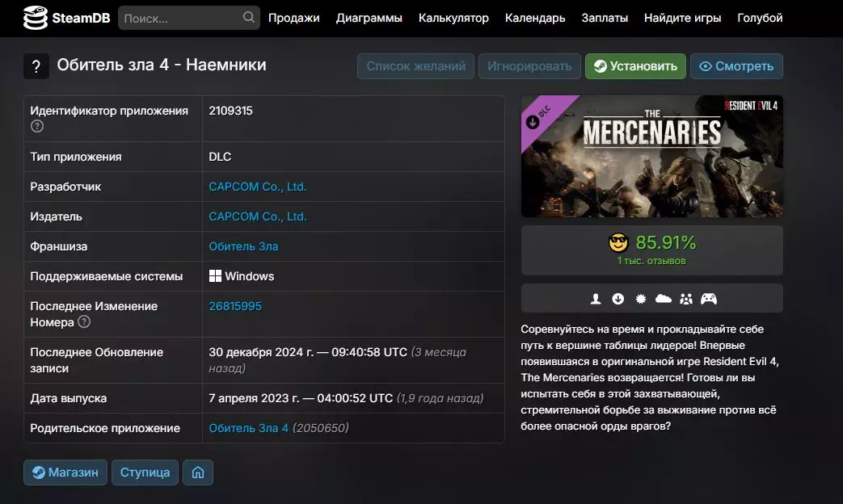
Task: Click The Mercenaries banner image
Action: click(651, 157)
